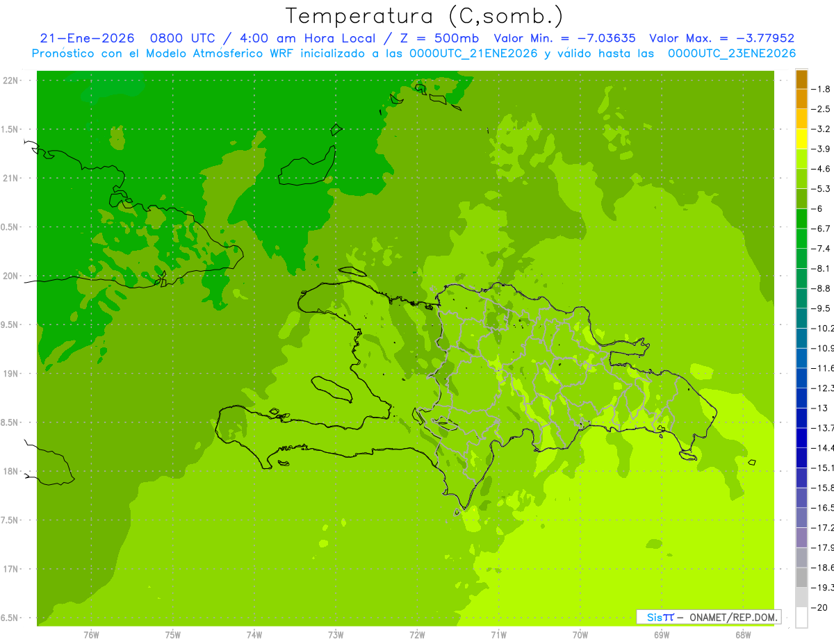The height and width of the screenshot is (644, 834).
Task: Click the '70W' longitude axis label
Action: pos(580,635)
